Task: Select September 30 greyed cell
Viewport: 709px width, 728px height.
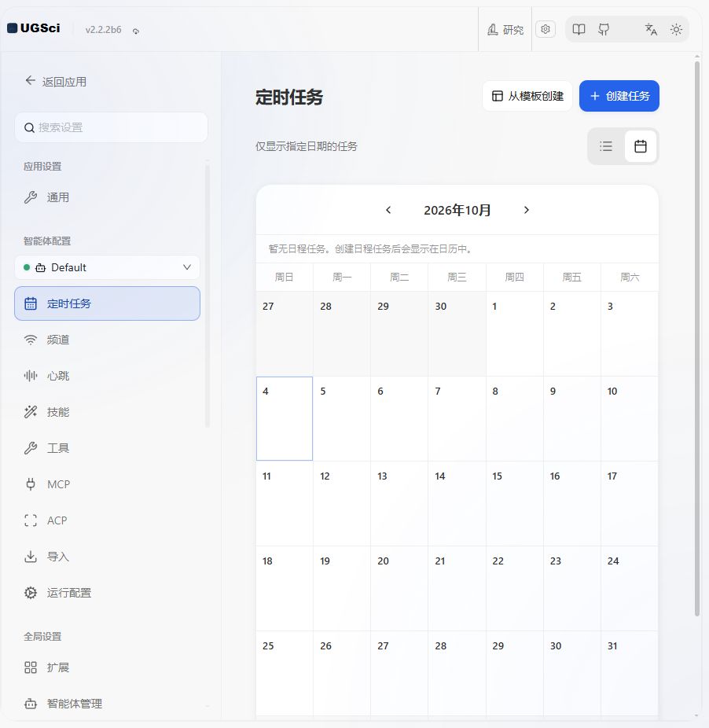Action: pos(457,334)
